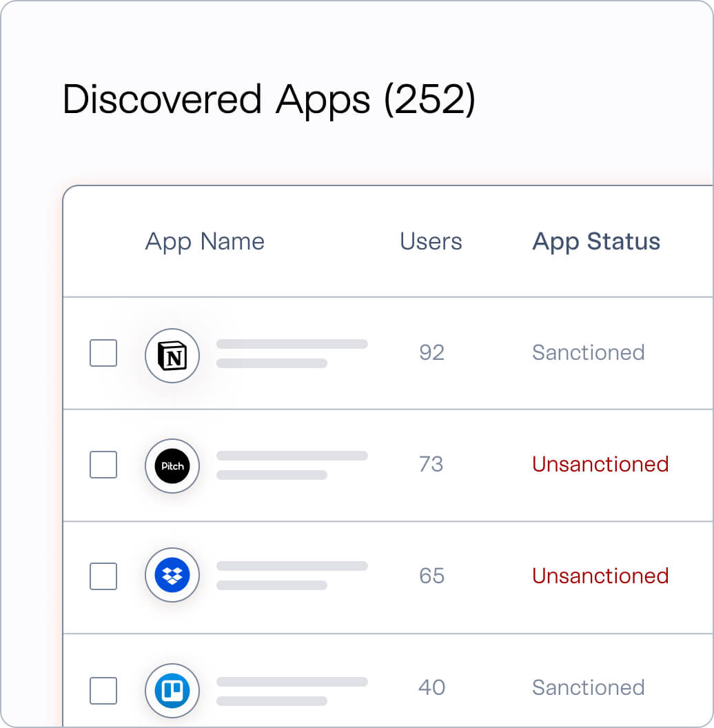Sort by the Users column header

pos(431,241)
